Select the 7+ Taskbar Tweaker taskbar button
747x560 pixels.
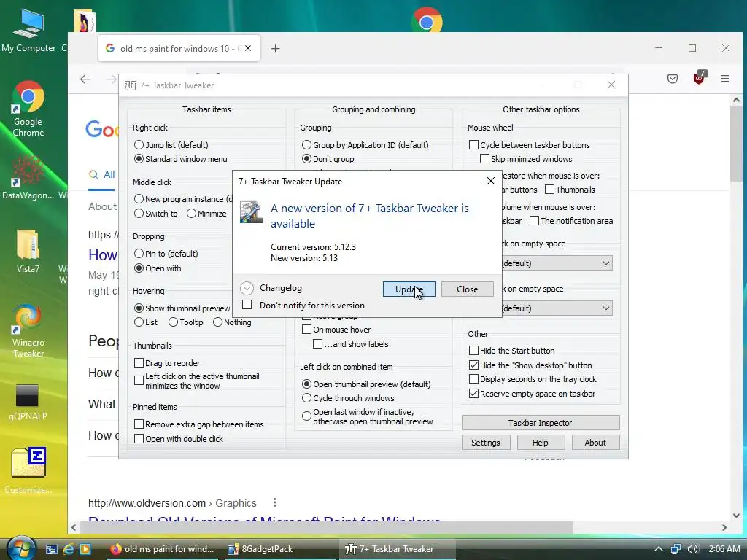(x=398, y=549)
